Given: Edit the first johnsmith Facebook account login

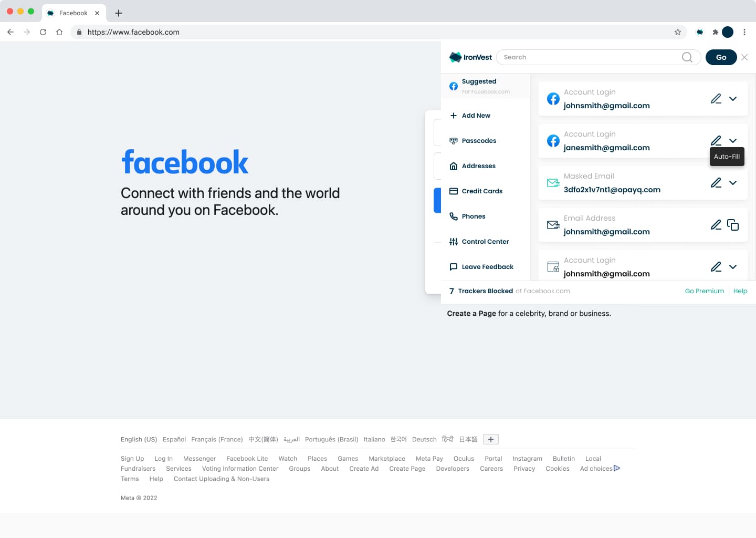Looking at the screenshot, I should 716,99.
